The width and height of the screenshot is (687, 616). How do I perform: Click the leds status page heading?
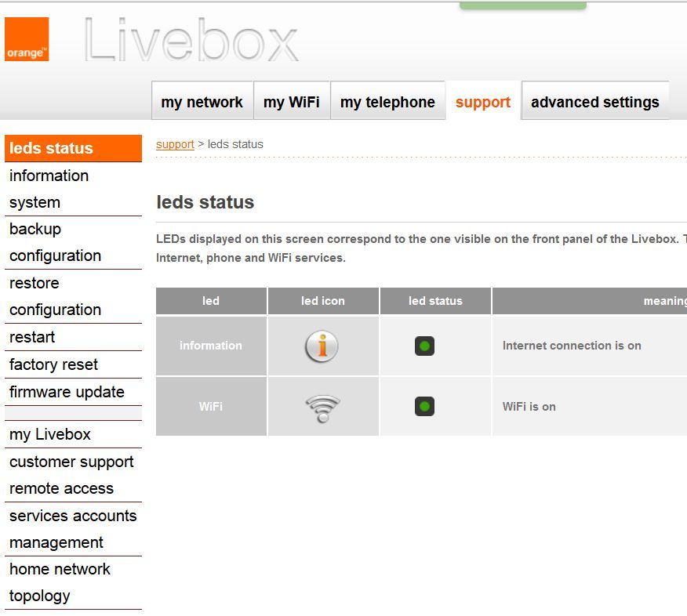point(205,202)
